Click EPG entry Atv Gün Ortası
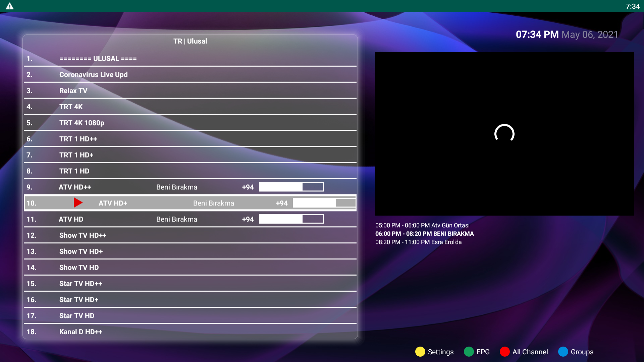Viewport: 644px width, 362px height. coord(422,225)
